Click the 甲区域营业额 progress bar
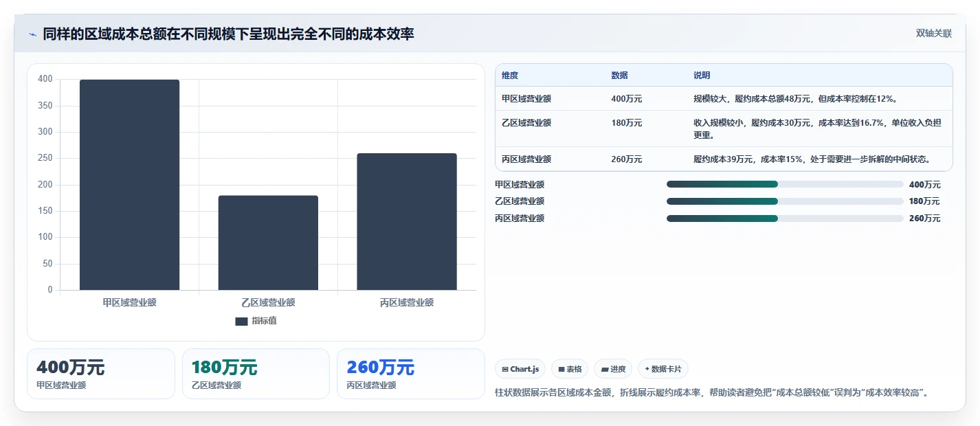The image size is (980, 426). (x=785, y=184)
